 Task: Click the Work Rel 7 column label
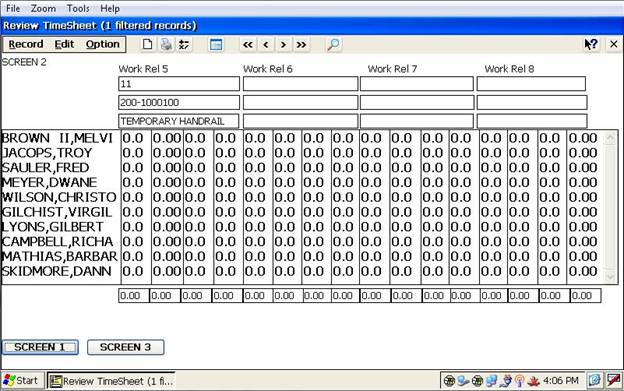pyautogui.click(x=392, y=69)
